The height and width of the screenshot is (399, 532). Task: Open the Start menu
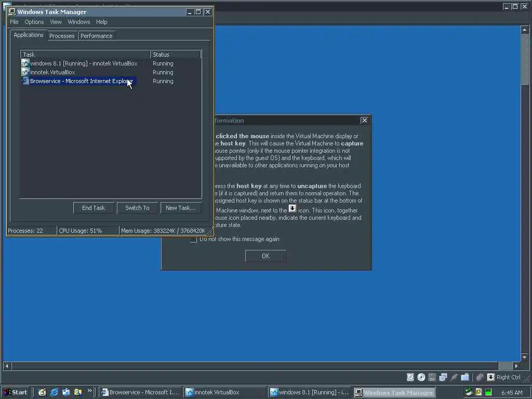(15, 392)
